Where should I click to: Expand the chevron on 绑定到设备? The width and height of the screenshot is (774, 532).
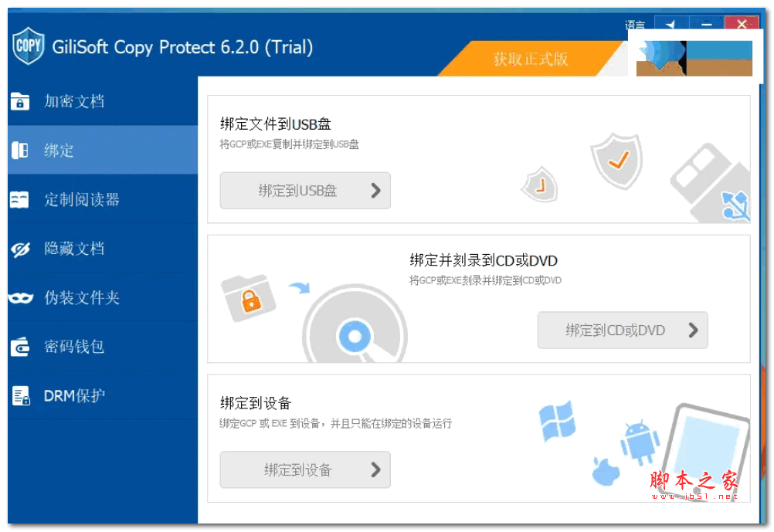tap(375, 469)
